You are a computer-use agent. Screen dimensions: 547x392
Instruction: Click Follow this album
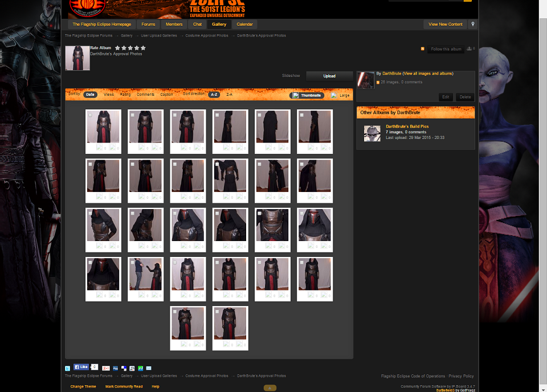coord(446,49)
